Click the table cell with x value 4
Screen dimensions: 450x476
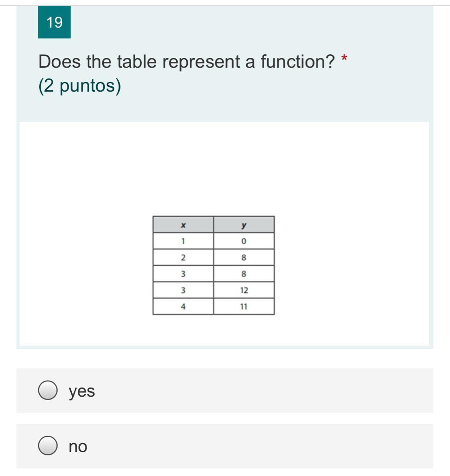183,307
